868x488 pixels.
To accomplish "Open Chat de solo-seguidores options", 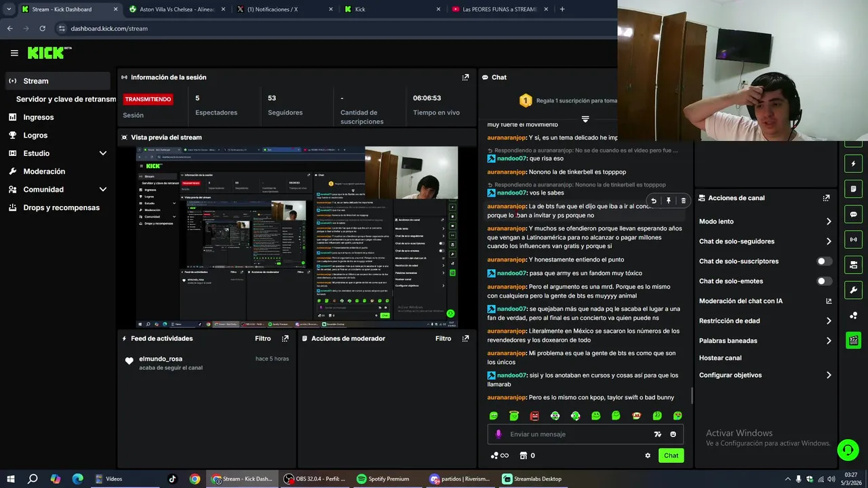I will pyautogui.click(x=766, y=241).
